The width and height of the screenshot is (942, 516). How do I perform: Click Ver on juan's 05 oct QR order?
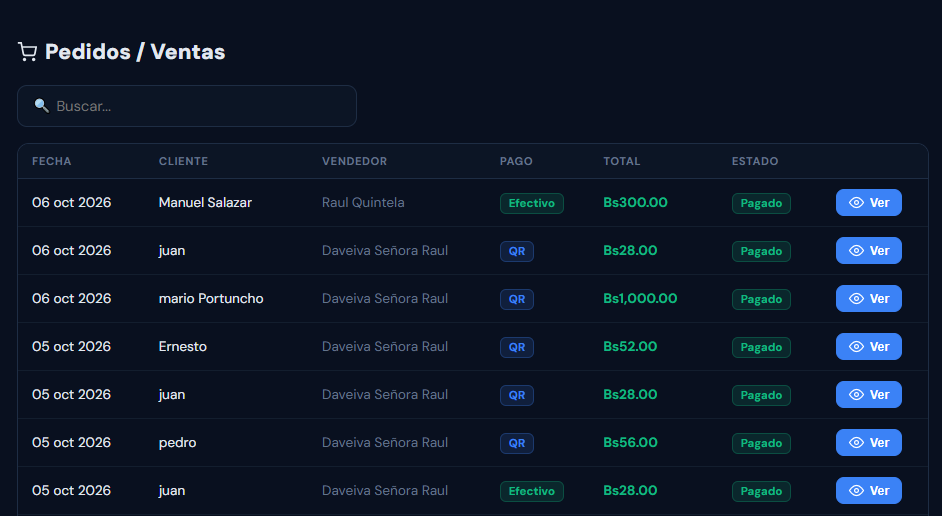point(869,395)
